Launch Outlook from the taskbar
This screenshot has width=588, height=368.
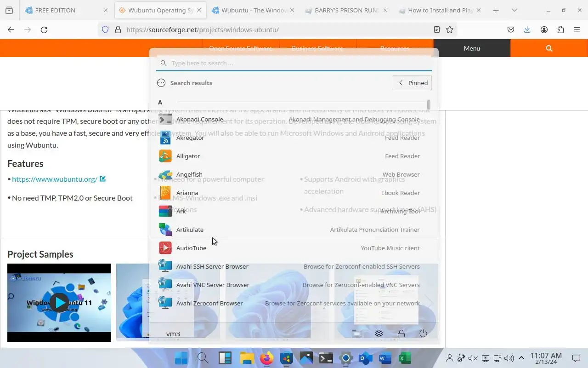pyautogui.click(x=366, y=358)
